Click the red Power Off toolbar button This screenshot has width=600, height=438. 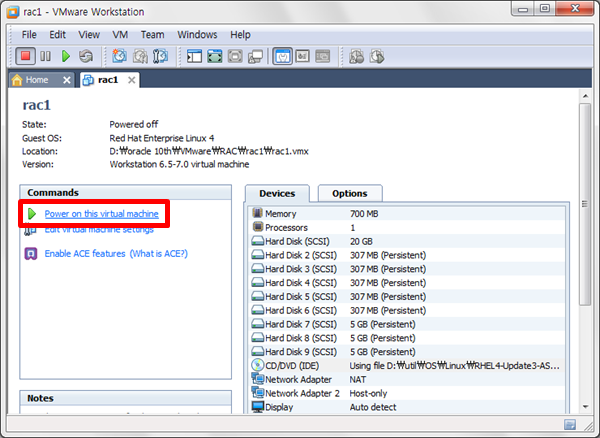pos(26,56)
